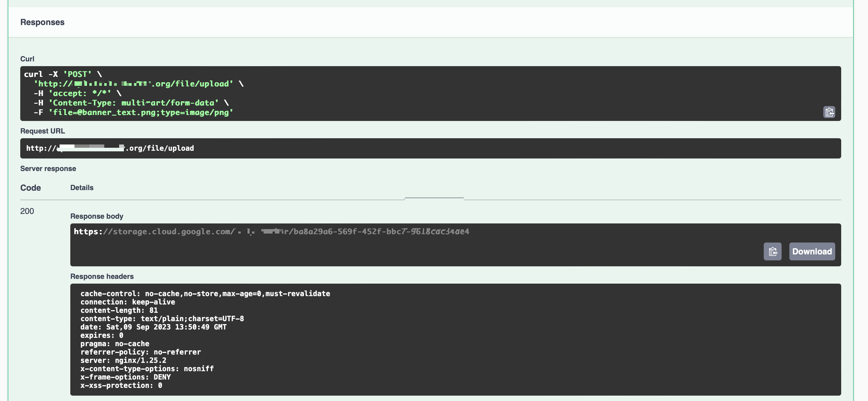
Task: Download the response body
Action: coord(812,251)
